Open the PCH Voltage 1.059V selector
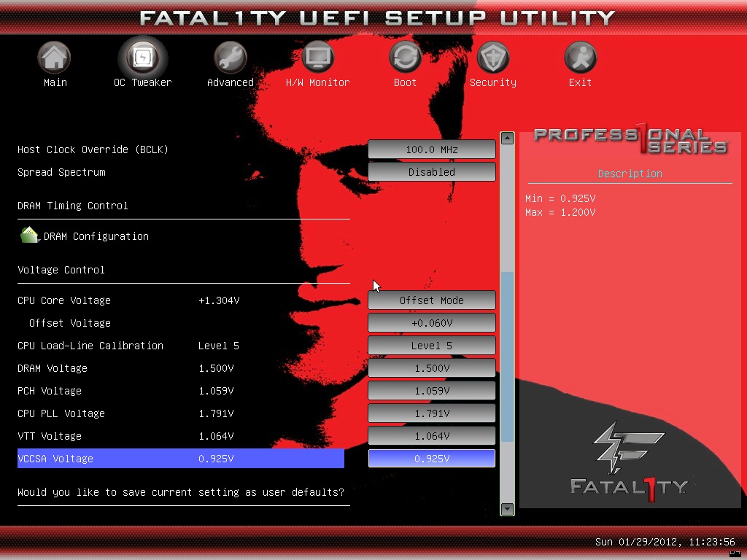The width and height of the screenshot is (747, 560). 432,391
